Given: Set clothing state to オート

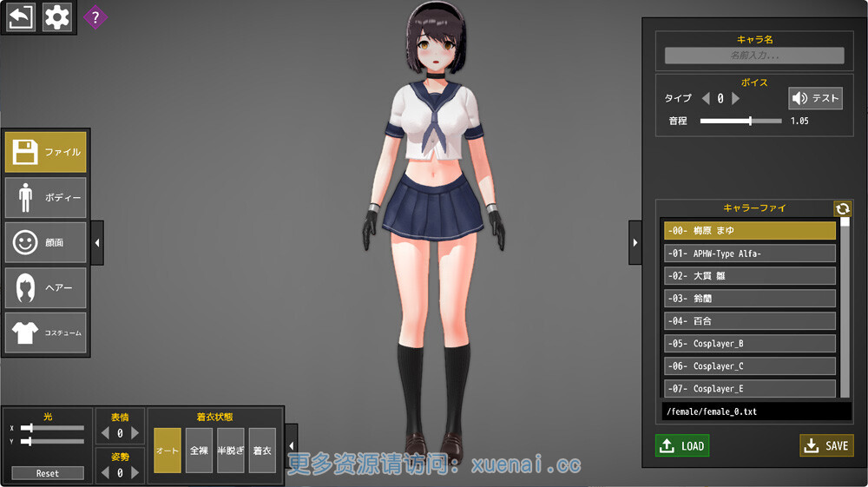Looking at the screenshot, I should (168, 451).
